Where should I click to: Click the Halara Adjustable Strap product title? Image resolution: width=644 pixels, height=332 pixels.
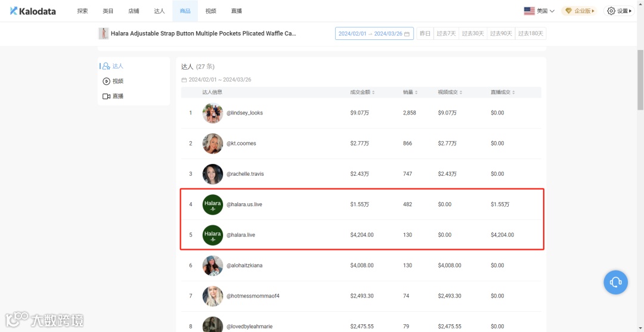point(203,33)
